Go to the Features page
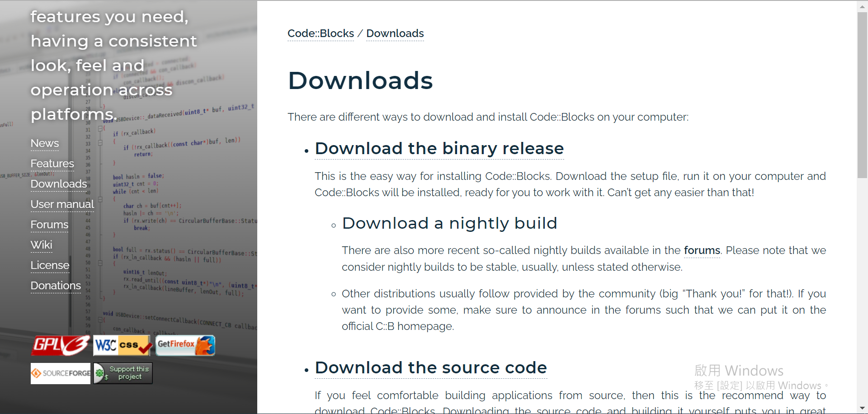This screenshot has height=414, width=868. [x=52, y=164]
